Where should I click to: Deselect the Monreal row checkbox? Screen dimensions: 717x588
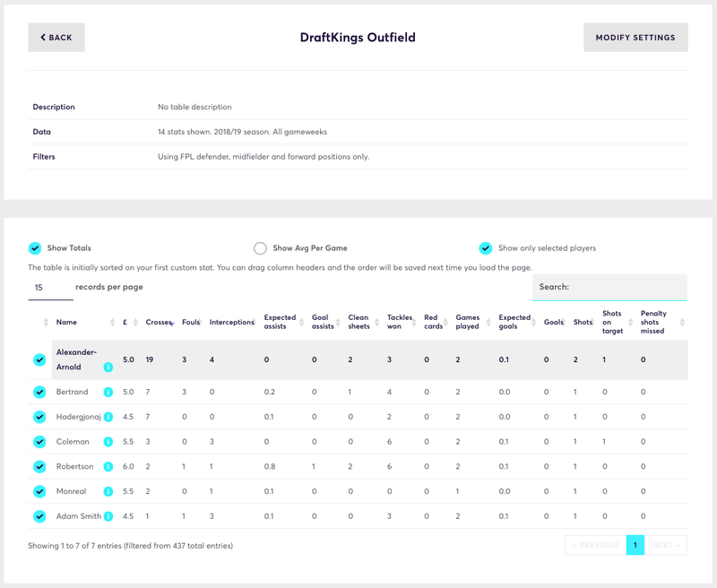39,491
